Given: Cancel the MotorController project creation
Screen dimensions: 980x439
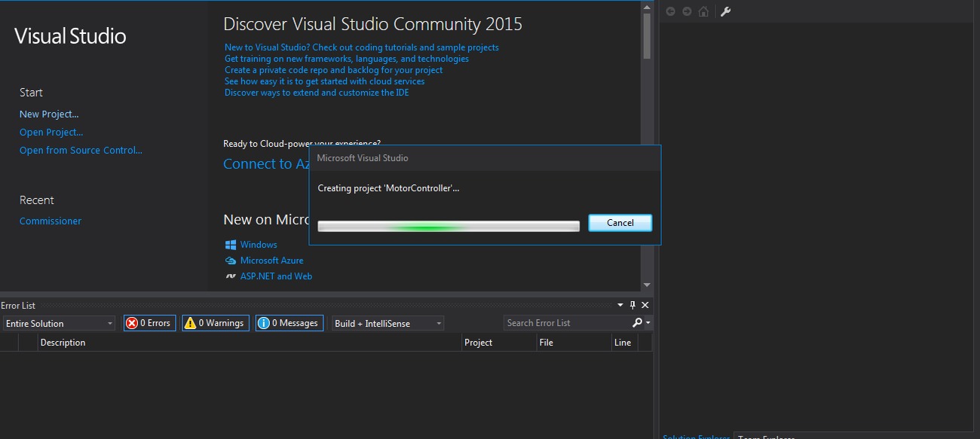Looking at the screenshot, I should tap(620, 223).
